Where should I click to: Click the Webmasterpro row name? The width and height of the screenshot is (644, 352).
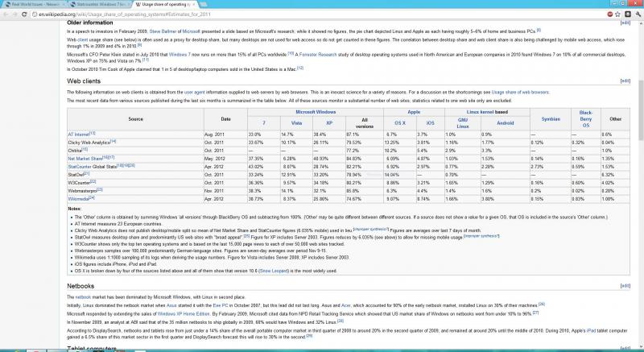(82, 191)
